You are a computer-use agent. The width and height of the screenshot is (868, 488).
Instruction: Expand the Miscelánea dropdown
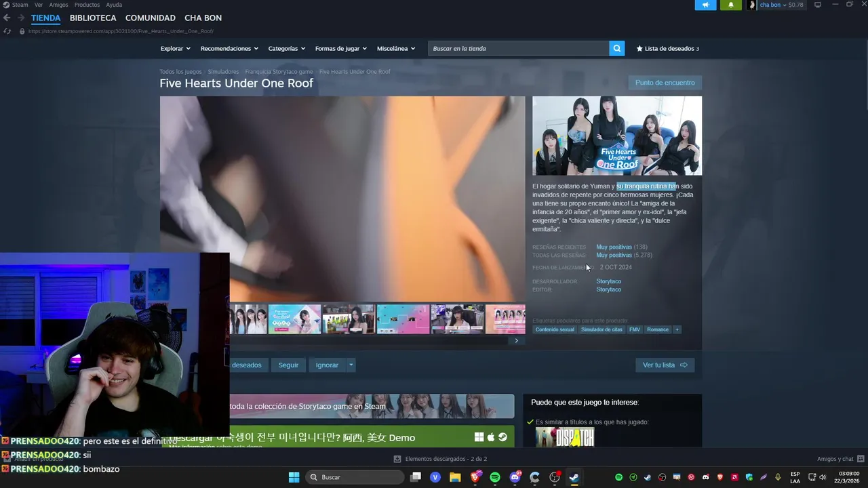(x=396, y=48)
